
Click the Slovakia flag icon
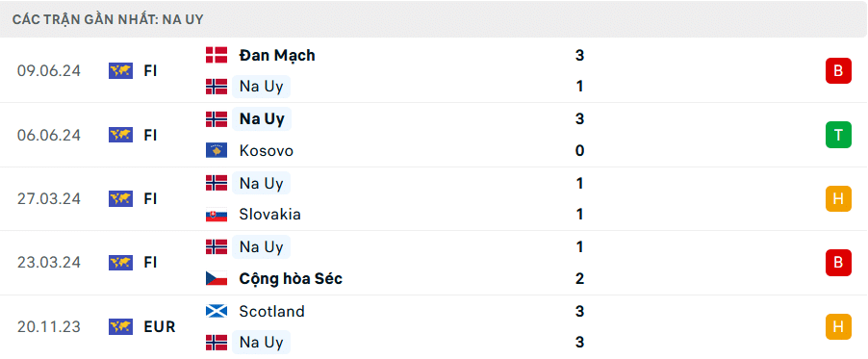coord(217,215)
